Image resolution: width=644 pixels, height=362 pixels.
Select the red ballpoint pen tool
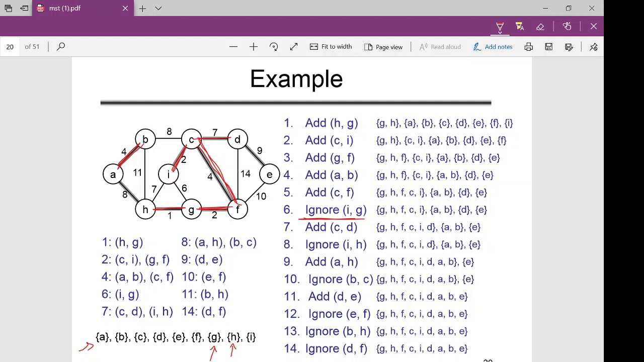(500, 27)
